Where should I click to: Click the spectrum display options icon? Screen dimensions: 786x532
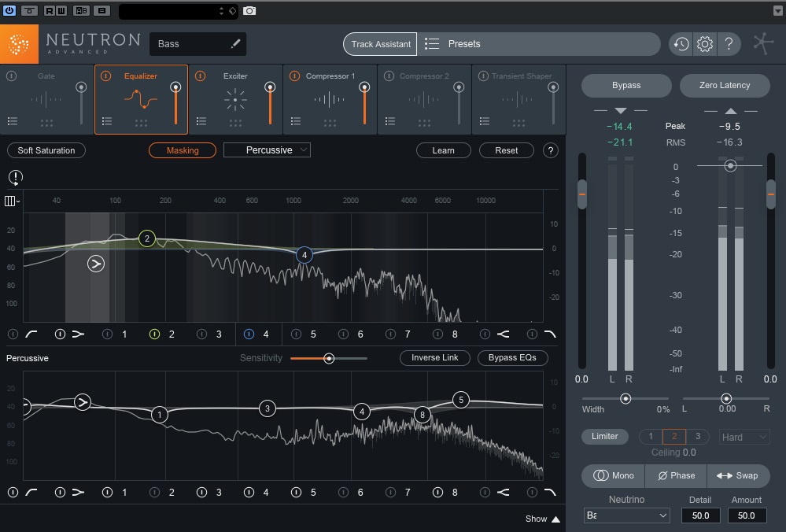(x=12, y=201)
